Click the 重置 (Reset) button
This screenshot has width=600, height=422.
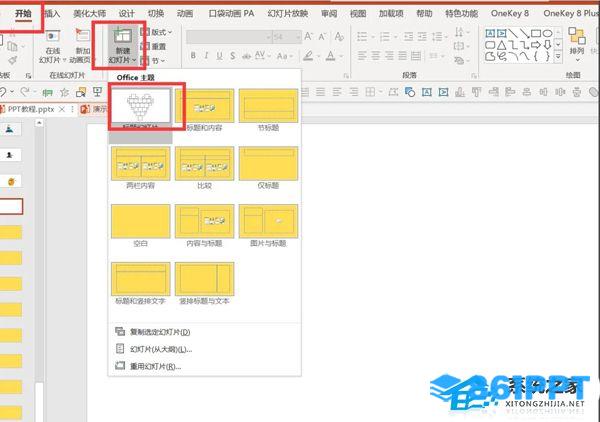(x=153, y=46)
